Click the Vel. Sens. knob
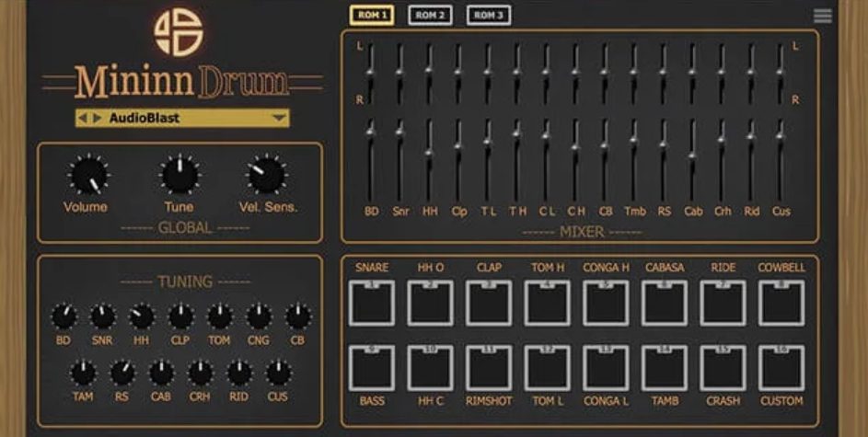This screenshot has width=868, height=437. (267, 175)
